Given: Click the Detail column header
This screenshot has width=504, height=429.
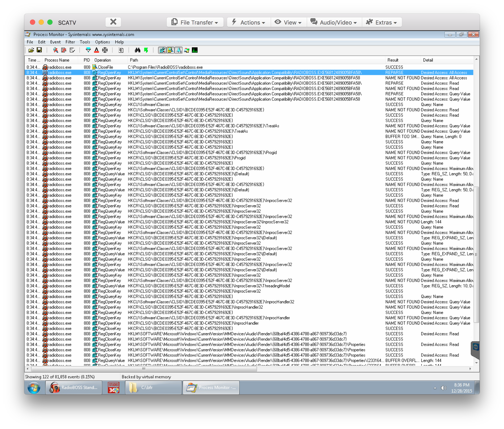Looking at the screenshot, I should [447, 60].
